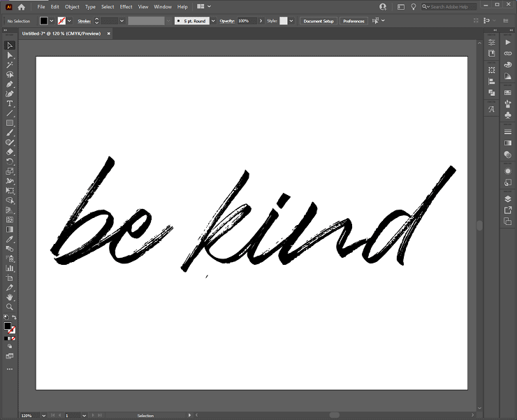Screen dimensions: 517x420
Task: Select the Symbol Sprayer tool
Action: 10,259
